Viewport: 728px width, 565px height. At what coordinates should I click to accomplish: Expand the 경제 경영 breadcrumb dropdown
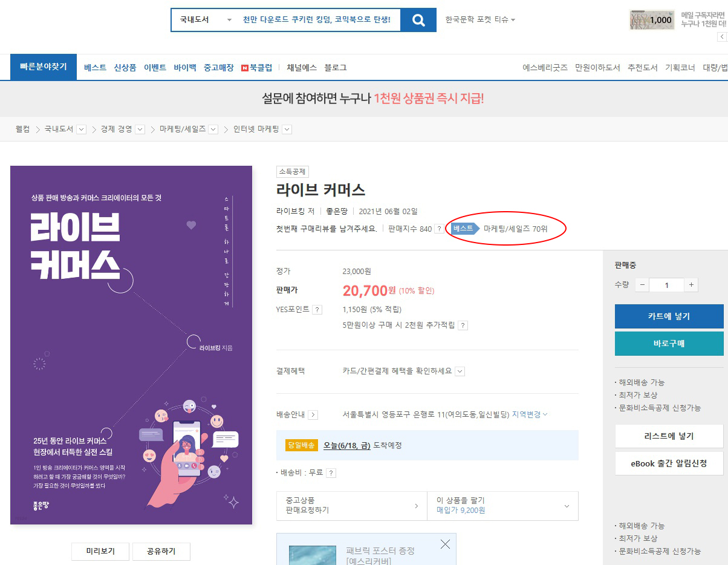(x=140, y=129)
